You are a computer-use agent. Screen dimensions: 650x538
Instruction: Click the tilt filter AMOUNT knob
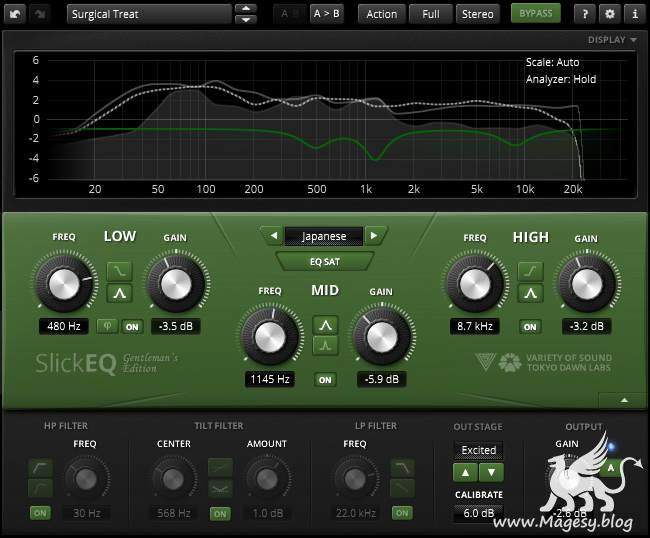267,479
